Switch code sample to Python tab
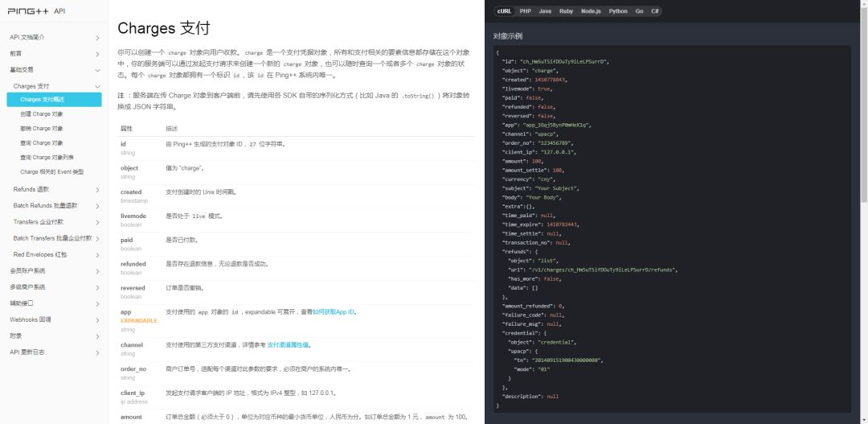This screenshot has width=868, height=424. [618, 11]
